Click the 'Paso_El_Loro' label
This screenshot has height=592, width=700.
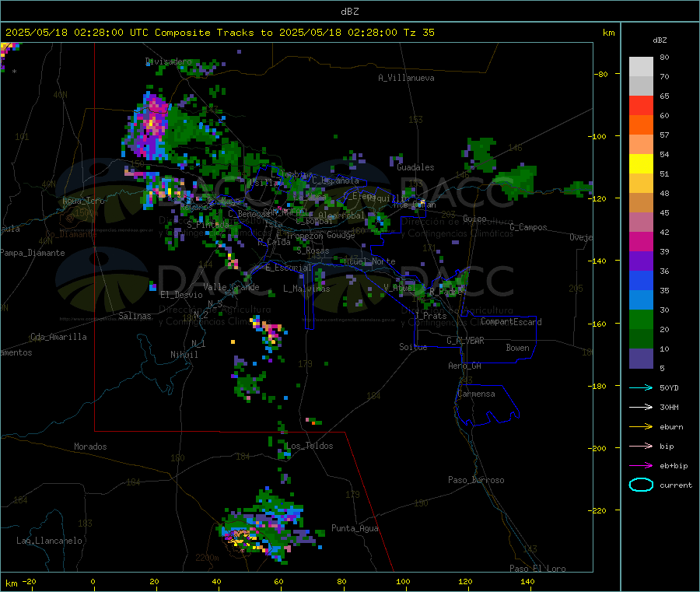point(537,569)
